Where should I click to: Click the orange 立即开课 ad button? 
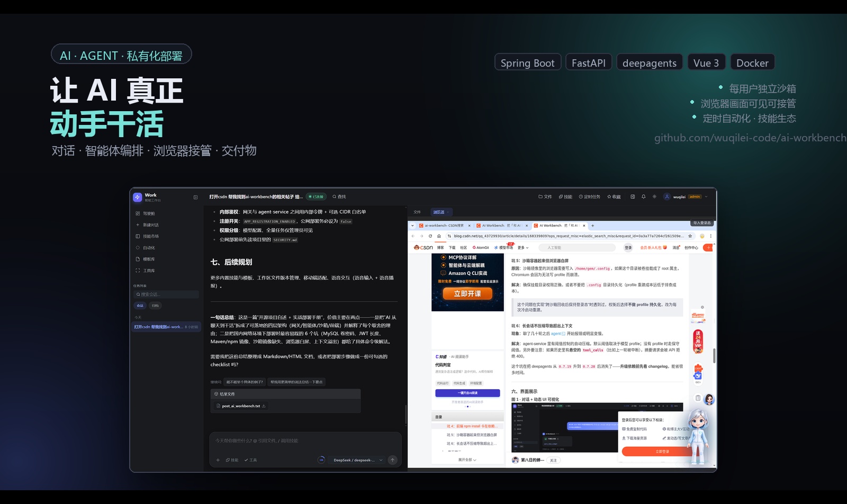pyautogui.click(x=467, y=294)
